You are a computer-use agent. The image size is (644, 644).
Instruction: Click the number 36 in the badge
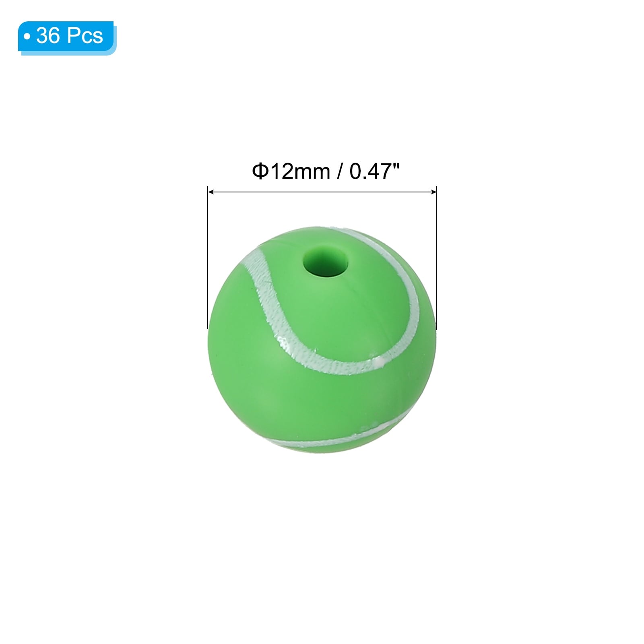tap(48, 36)
